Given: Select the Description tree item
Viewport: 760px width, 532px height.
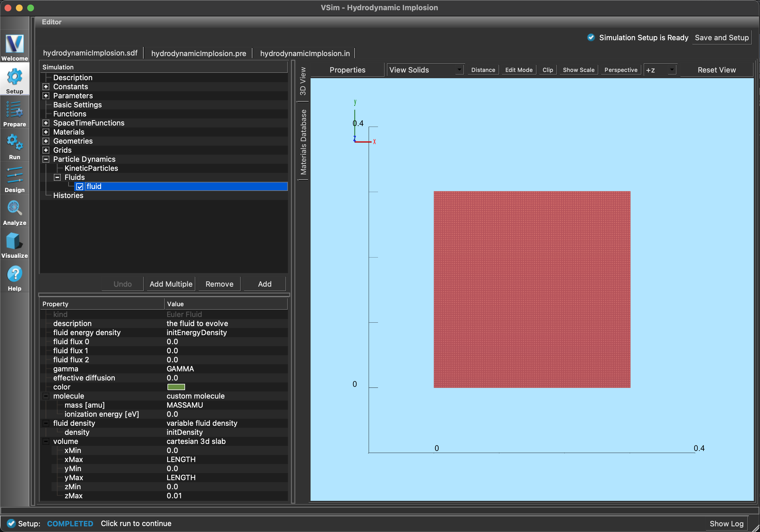Looking at the screenshot, I should (x=73, y=77).
